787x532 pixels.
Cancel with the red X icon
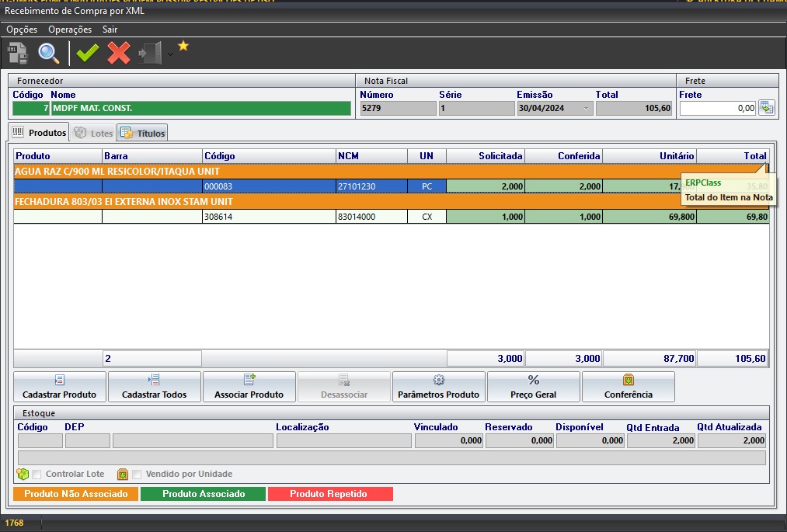[x=118, y=53]
